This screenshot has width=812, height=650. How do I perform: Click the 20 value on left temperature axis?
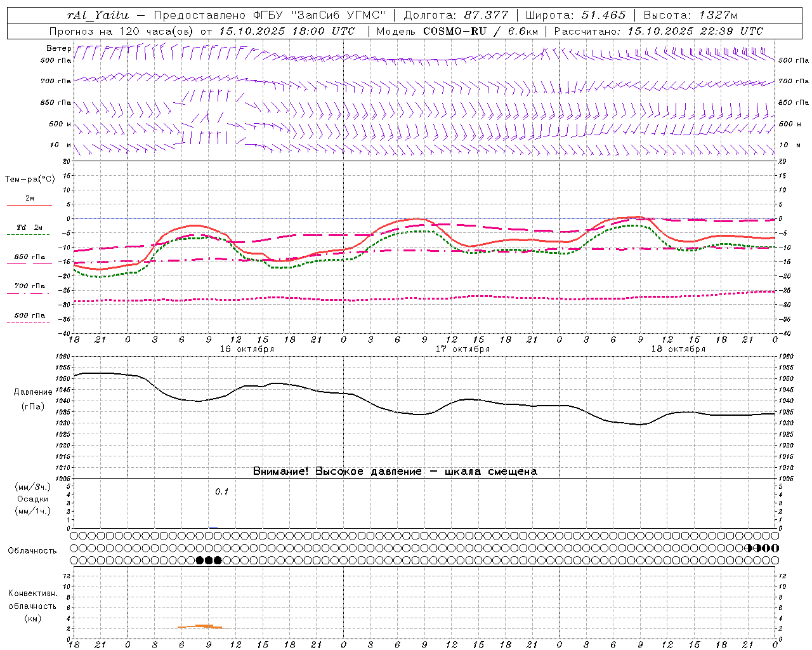click(66, 161)
